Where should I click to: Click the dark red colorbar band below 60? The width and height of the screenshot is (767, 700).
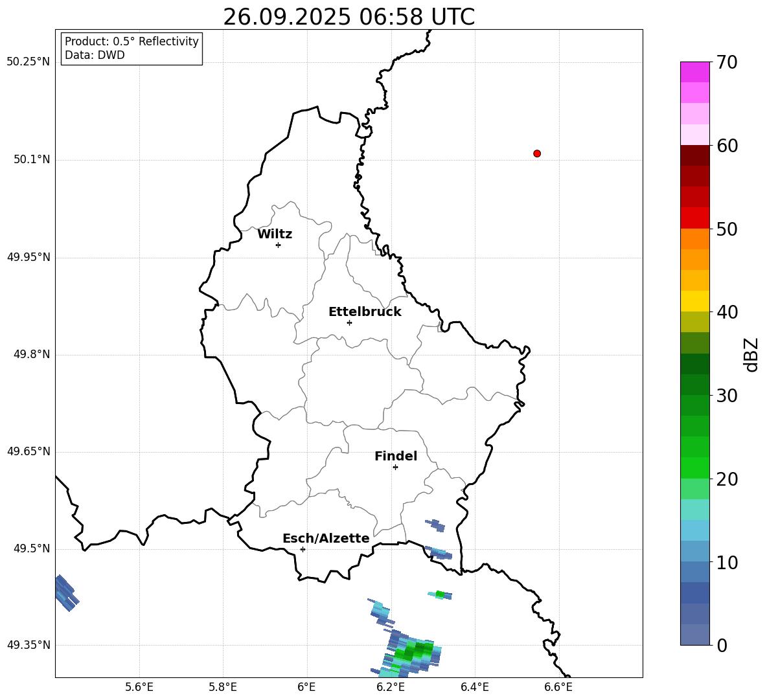point(694,155)
